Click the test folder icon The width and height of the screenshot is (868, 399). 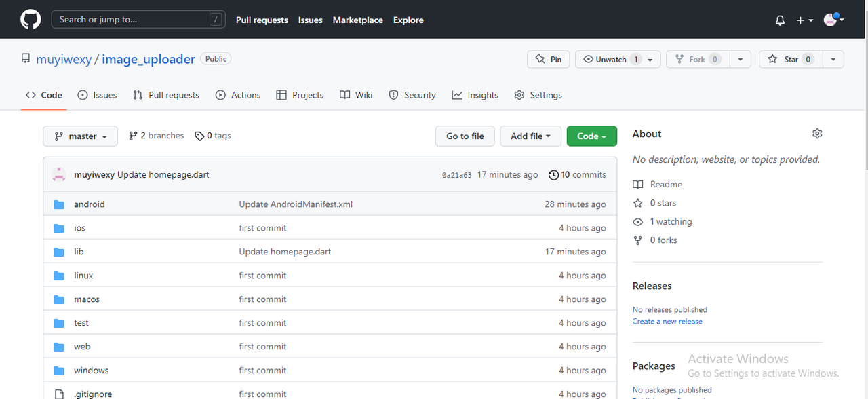tap(59, 323)
